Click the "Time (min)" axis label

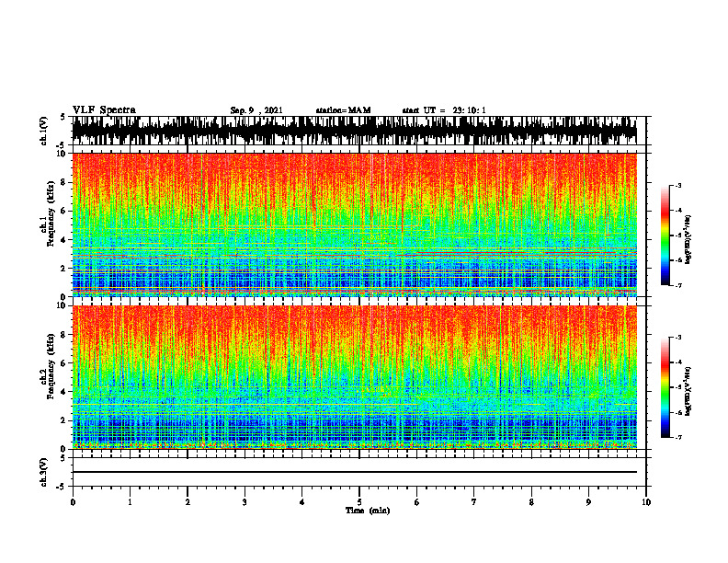tap(368, 511)
